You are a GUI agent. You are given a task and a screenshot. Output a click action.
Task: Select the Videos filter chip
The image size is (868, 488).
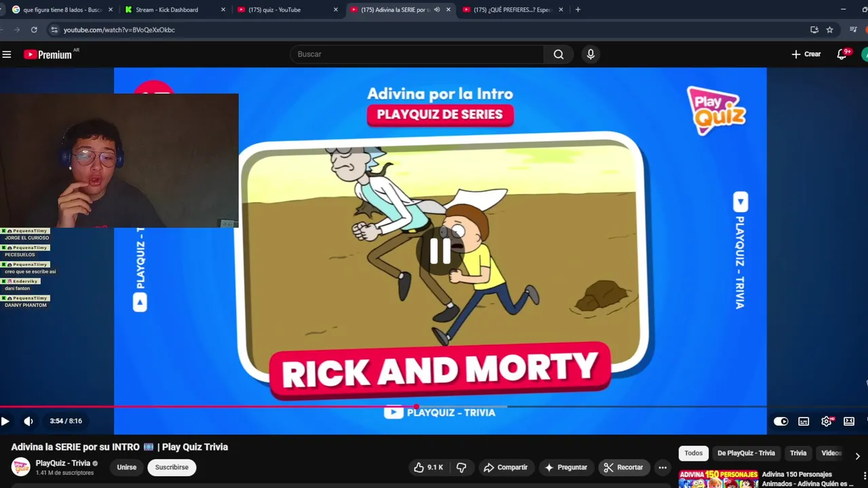(x=831, y=453)
